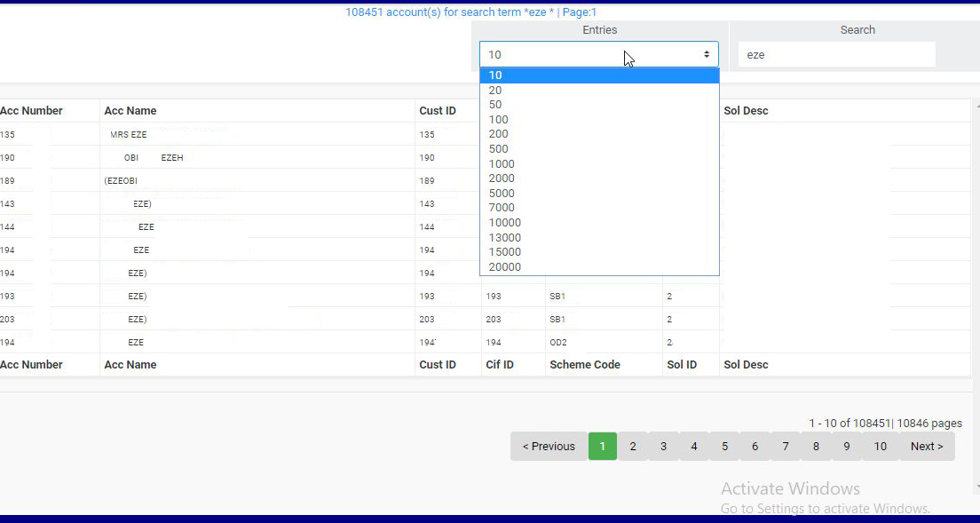This screenshot has height=523, width=980.
Task: Navigate to page 10 of results
Action: tap(880, 447)
